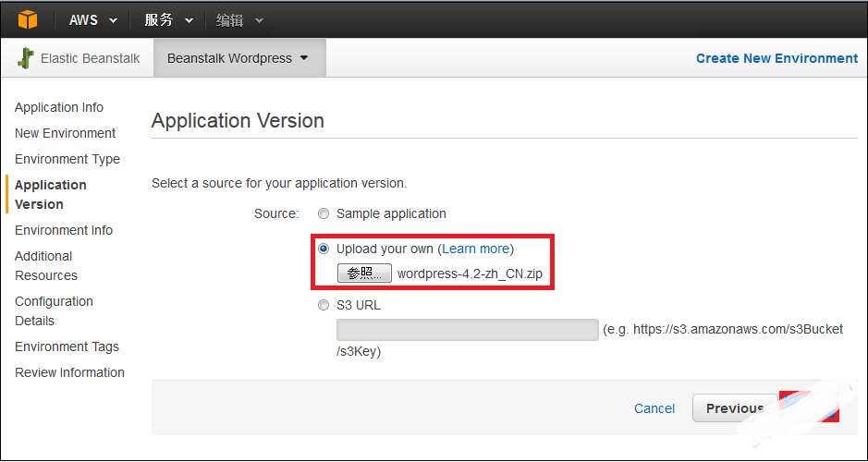Expand the 服务 services menu
The height and width of the screenshot is (462, 868).
coord(169,20)
